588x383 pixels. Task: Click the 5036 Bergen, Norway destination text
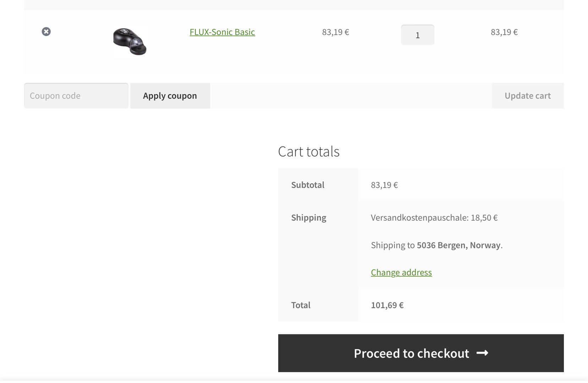pos(458,245)
